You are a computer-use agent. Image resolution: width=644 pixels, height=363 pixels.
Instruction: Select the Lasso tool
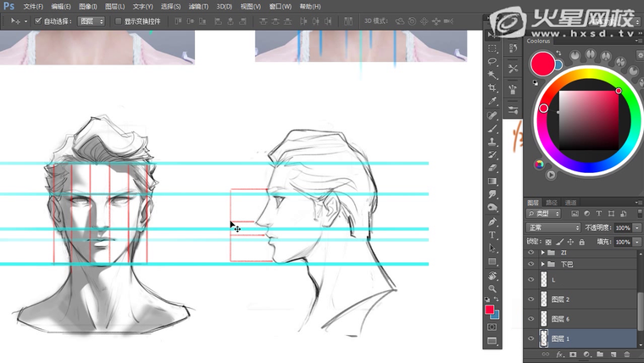tap(492, 61)
